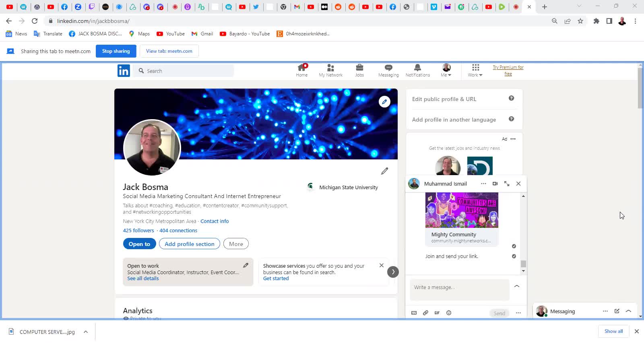View 404 connections link
The width and height of the screenshot is (644, 343).
point(178,230)
